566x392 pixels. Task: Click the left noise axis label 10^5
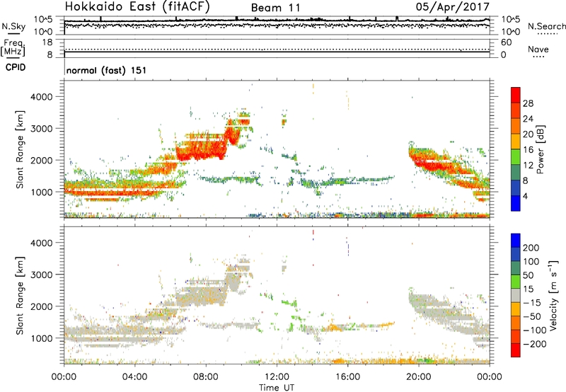[x=44, y=19]
